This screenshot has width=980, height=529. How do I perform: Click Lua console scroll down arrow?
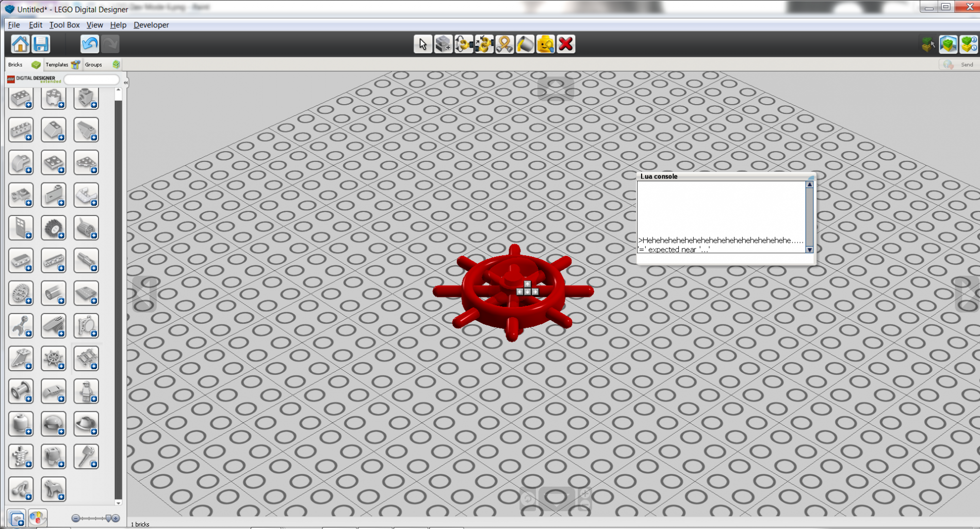pyautogui.click(x=810, y=250)
